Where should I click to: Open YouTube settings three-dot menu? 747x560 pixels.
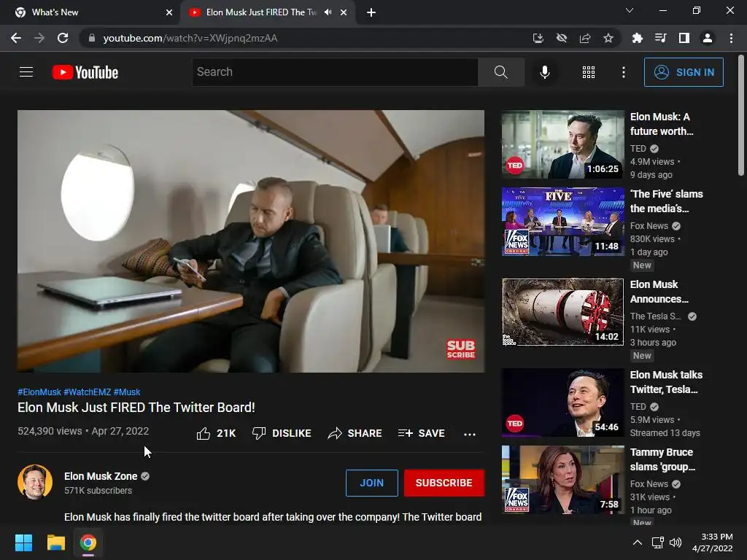pyautogui.click(x=624, y=72)
